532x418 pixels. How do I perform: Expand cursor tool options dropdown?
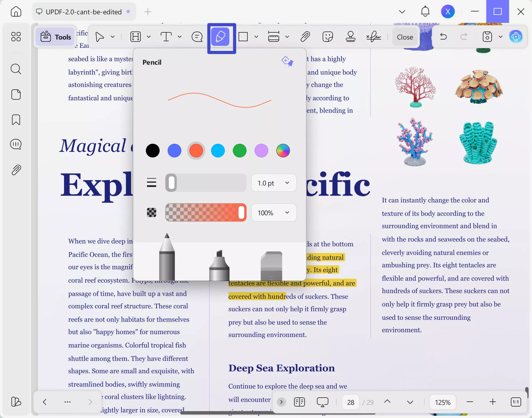113,37
